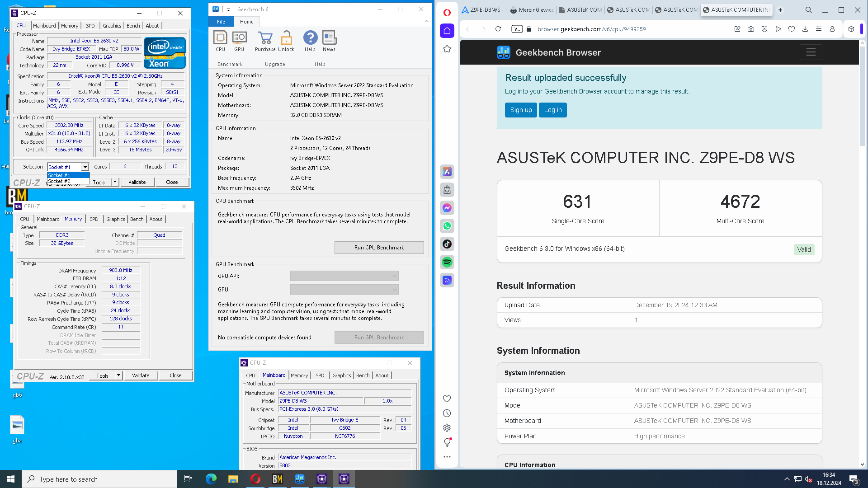Click the CPU benchmark icon in Geekbench ribbon

pos(220,41)
